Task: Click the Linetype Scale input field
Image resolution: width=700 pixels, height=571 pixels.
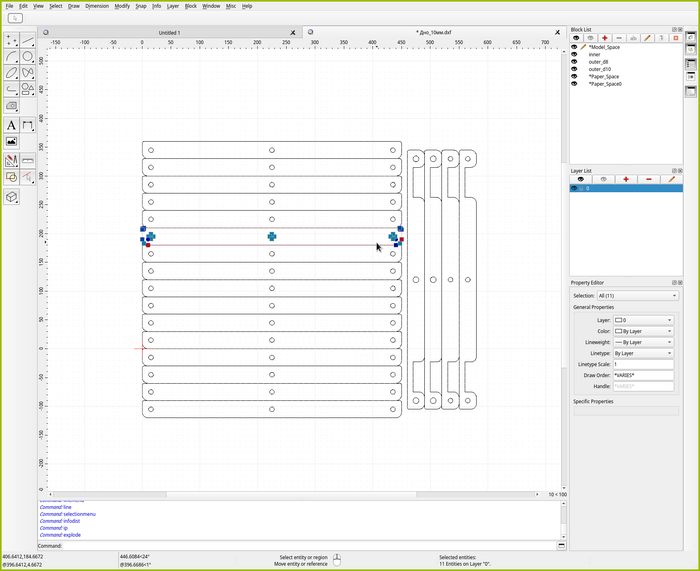Action: 644,364
